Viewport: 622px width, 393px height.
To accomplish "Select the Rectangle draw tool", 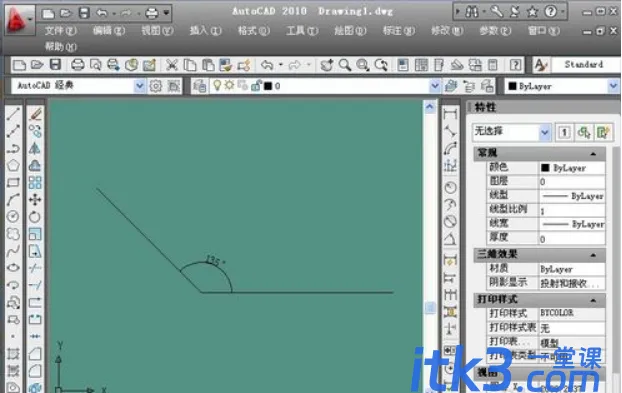I will point(13,182).
